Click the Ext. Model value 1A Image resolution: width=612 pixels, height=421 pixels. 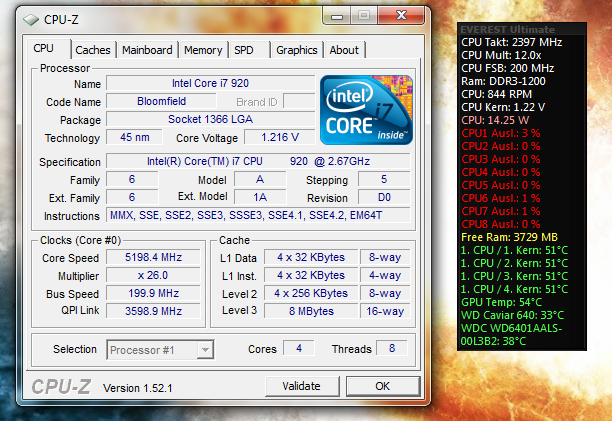coord(260,197)
